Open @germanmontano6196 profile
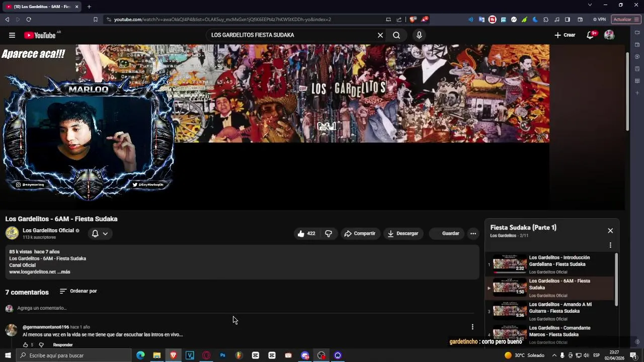Image resolution: width=644 pixels, height=362 pixels. pyautogui.click(x=46, y=327)
